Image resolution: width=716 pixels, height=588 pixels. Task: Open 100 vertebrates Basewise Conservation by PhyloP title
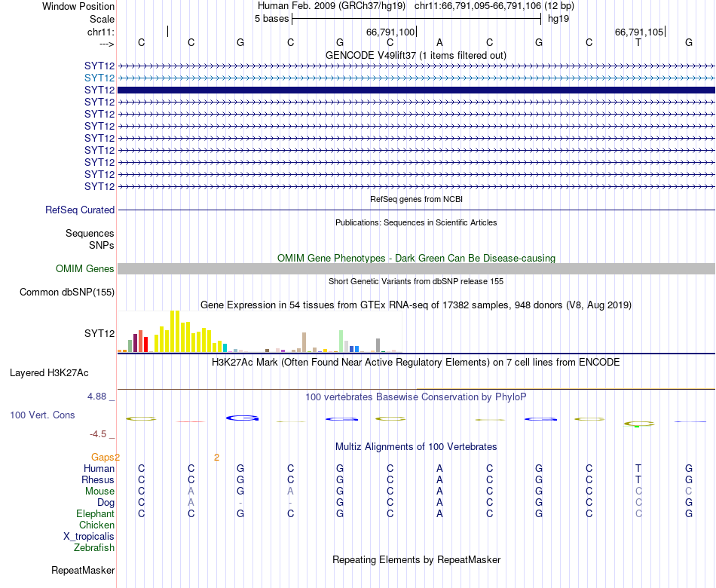[416, 397]
